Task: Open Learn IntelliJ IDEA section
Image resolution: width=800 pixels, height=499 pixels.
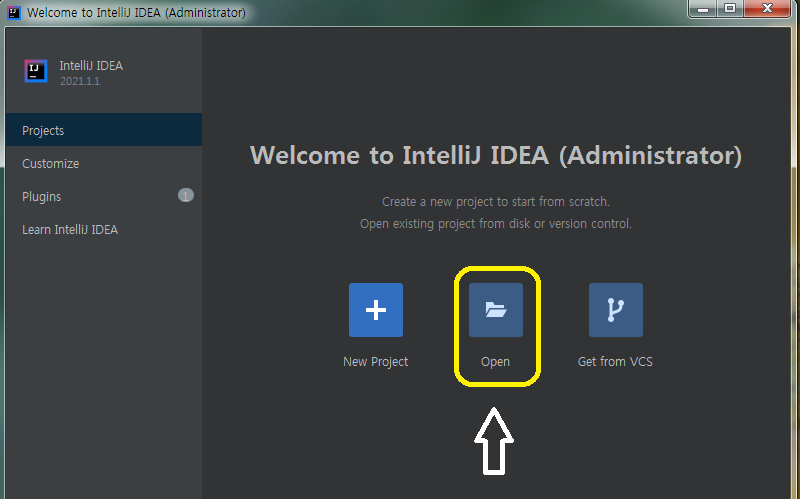Action: (x=104, y=230)
